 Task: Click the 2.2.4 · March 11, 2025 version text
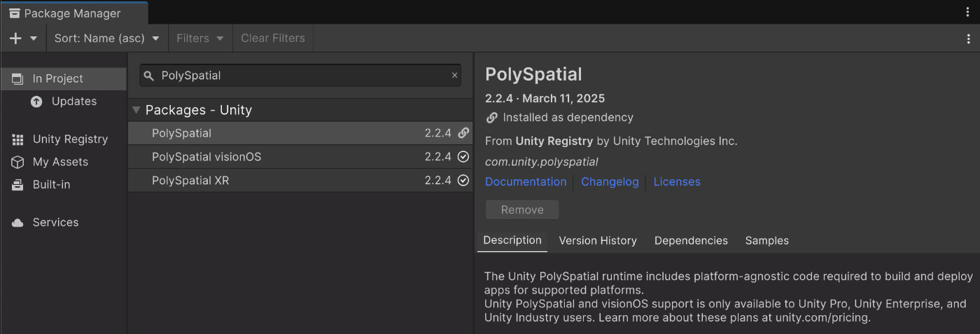pos(545,99)
